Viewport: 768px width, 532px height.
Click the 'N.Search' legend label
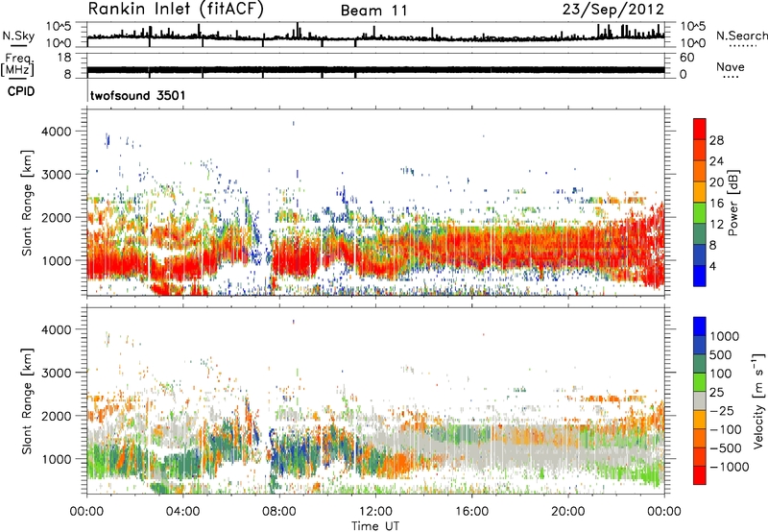pos(741,36)
